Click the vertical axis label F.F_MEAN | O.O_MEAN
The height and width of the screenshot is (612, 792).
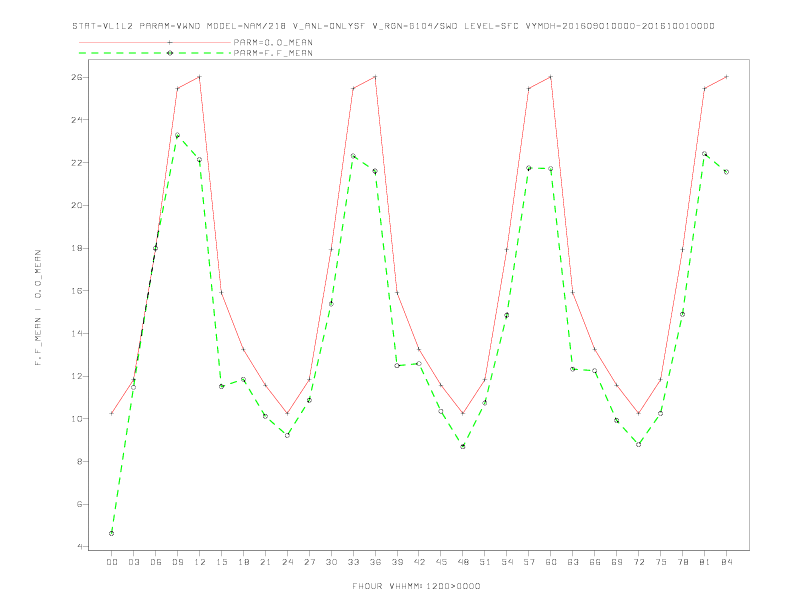tap(38, 308)
